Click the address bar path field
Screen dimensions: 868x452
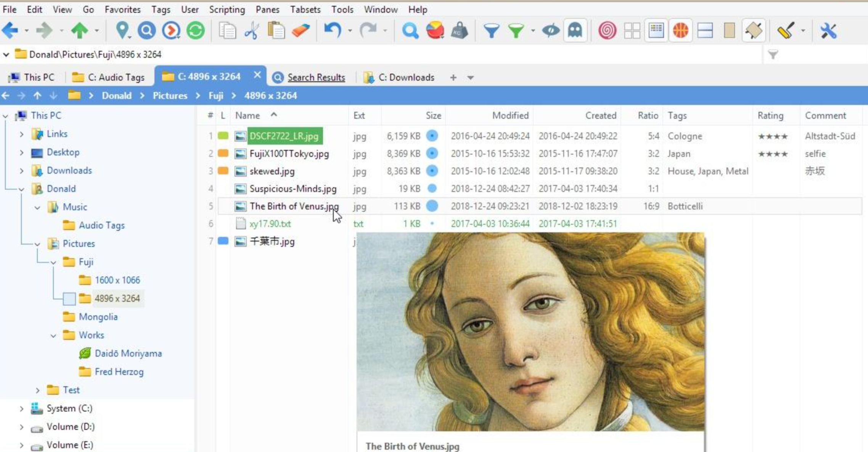tap(381, 54)
